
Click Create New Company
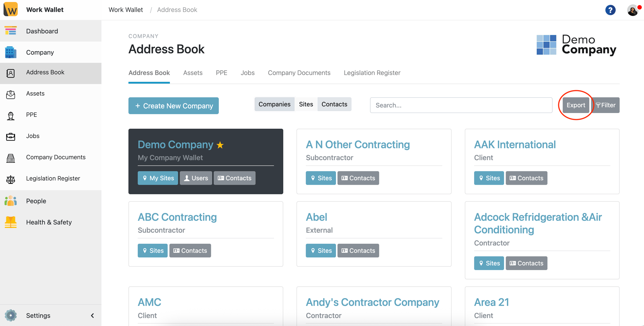(173, 106)
